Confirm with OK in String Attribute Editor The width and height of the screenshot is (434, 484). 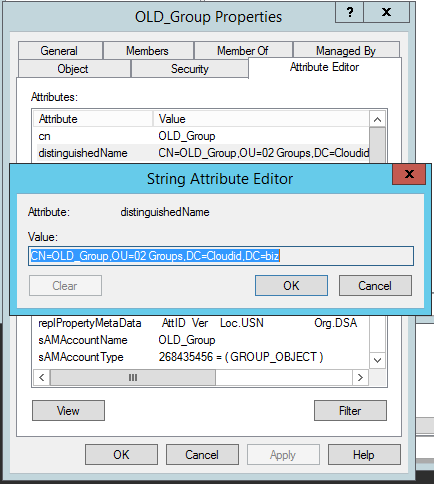tap(291, 285)
